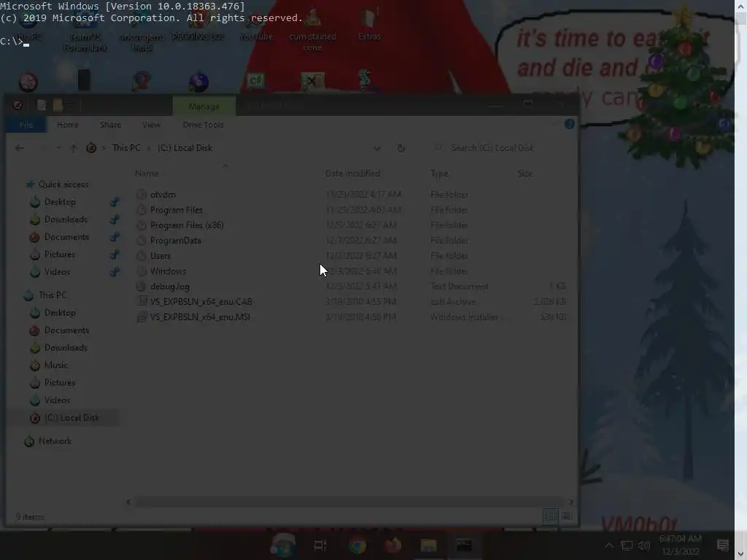Viewport: 747px width, 560px height.
Task: Sort by Type column header
Action: (x=439, y=174)
